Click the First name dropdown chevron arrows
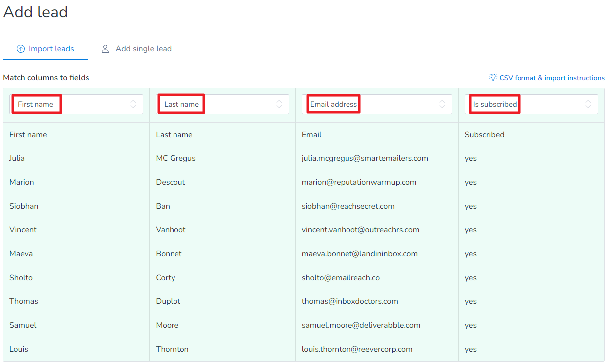Image resolution: width=608 pixels, height=364 pixels. pos(133,104)
